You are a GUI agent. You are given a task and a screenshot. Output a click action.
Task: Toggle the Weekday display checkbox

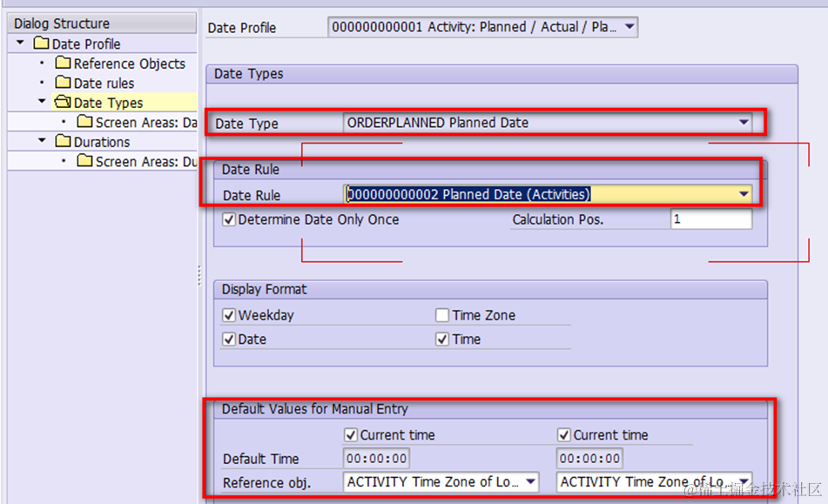pyautogui.click(x=229, y=315)
